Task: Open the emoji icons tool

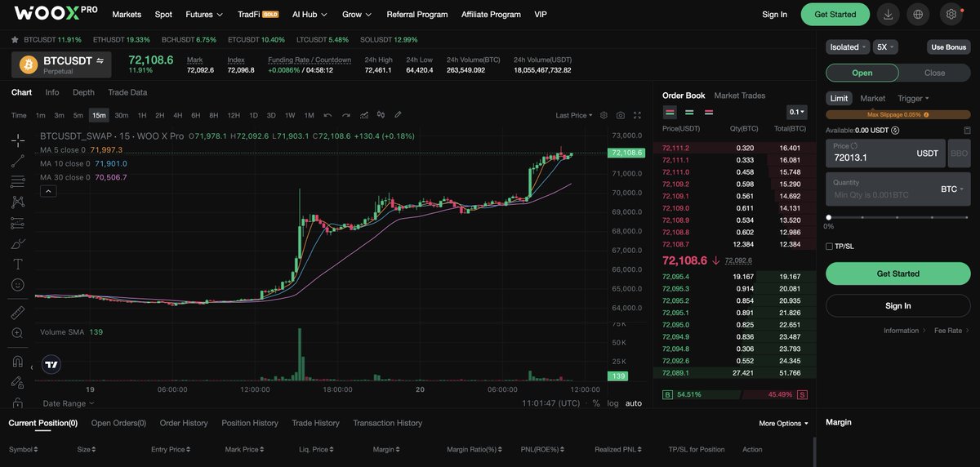Action: click(17, 285)
